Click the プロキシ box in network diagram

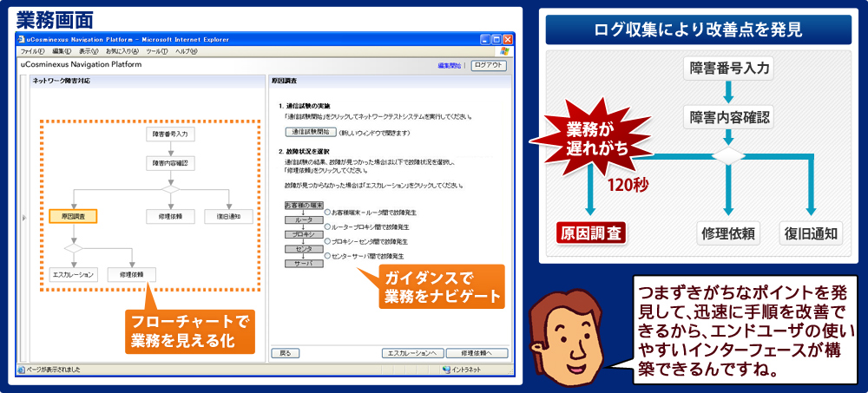(x=304, y=235)
